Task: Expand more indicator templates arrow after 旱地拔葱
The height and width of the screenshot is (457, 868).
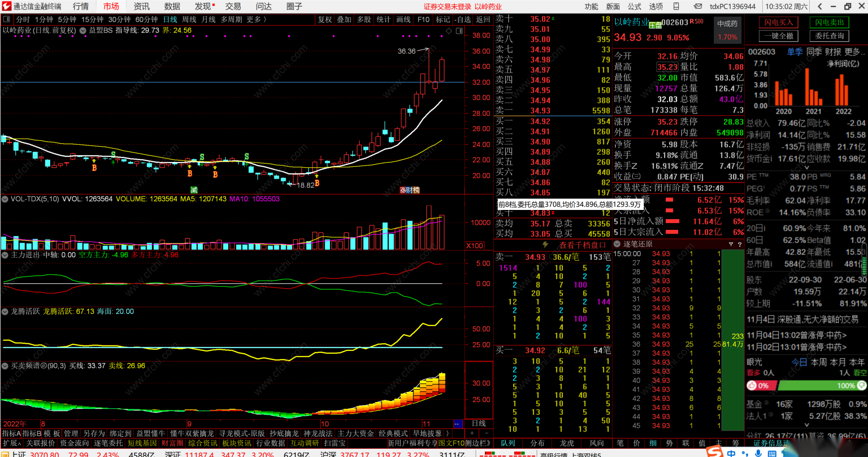Action: pos(448,433)
